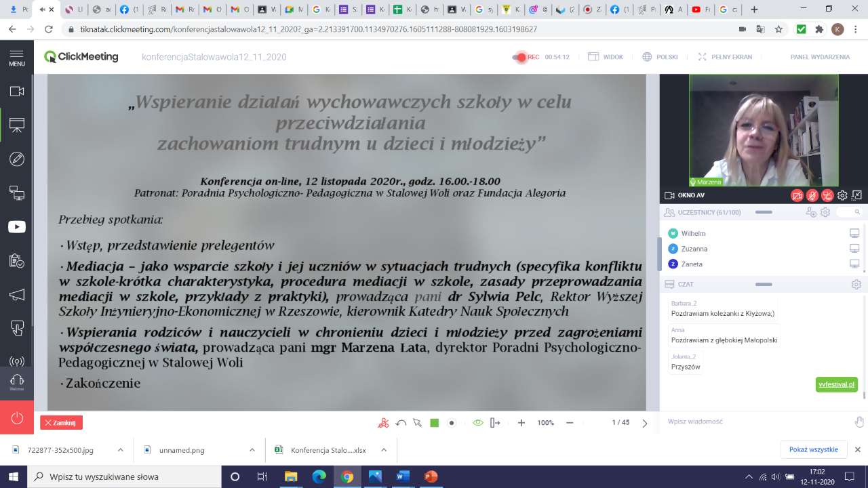Click the screen sharing sidebar icon
Viewport: 868px width, 488px height.
pos(17,193)
